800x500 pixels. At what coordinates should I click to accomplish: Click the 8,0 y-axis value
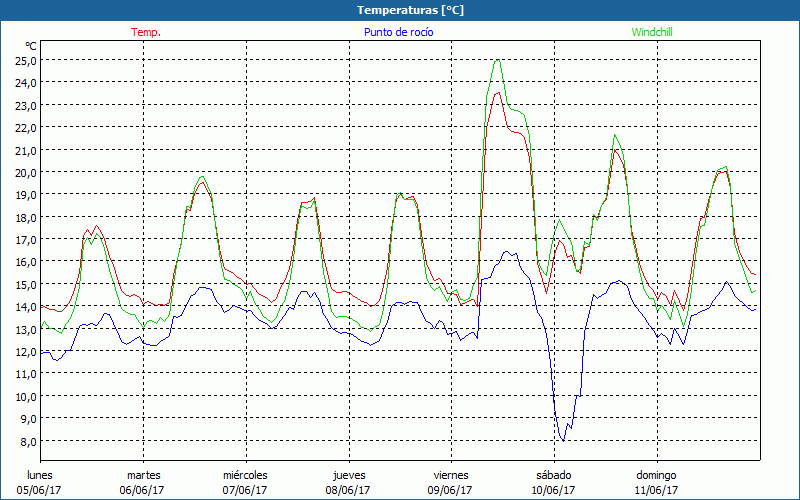point(28,442)
